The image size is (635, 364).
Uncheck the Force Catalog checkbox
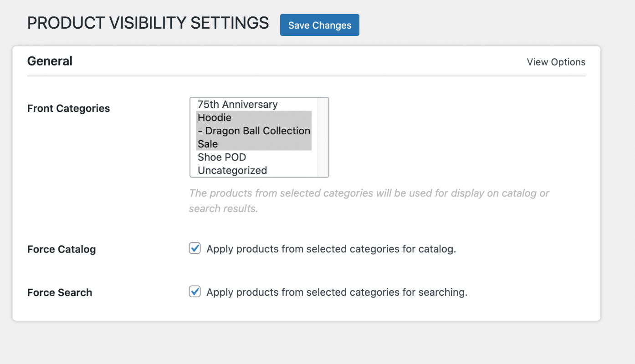point(195,248)
